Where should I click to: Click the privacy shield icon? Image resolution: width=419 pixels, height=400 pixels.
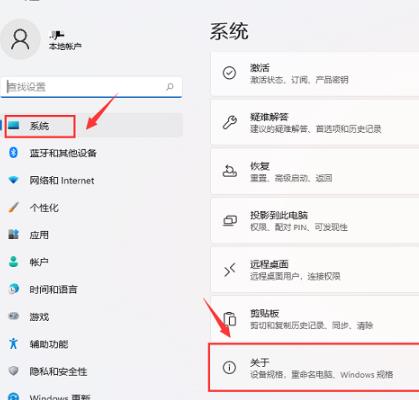(13, 371)
